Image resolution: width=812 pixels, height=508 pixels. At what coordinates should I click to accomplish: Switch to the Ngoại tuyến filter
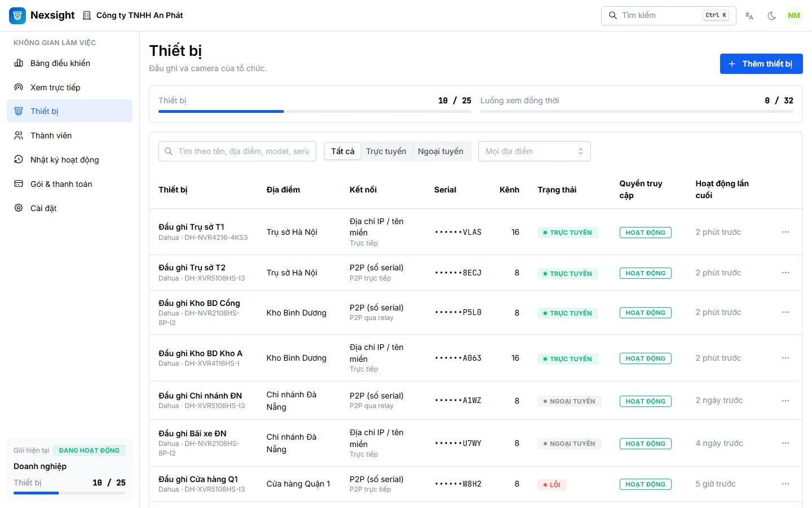pyautogui.click(x=440, y=151)
